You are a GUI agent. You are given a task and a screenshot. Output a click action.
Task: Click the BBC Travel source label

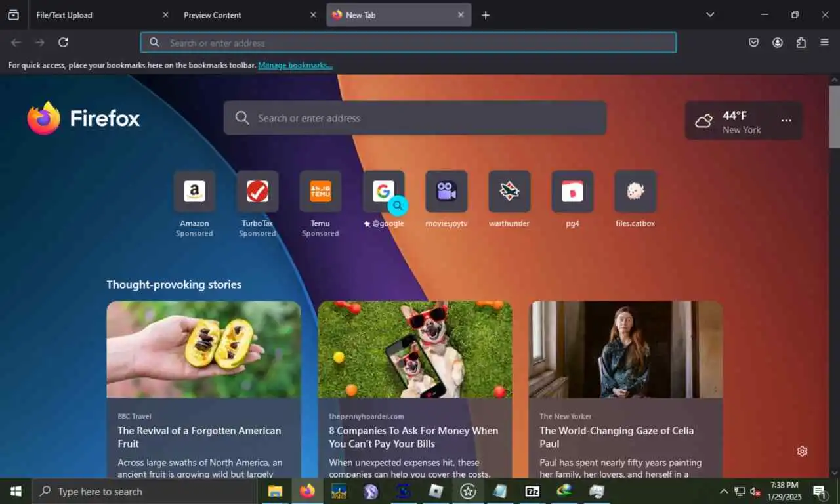pyautogui.click(x=135, y=416)
